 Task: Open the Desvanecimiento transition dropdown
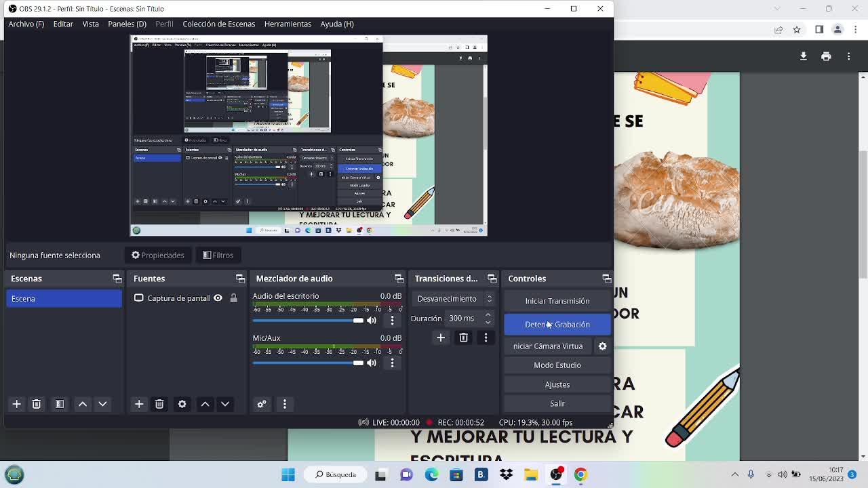(454, 299)
